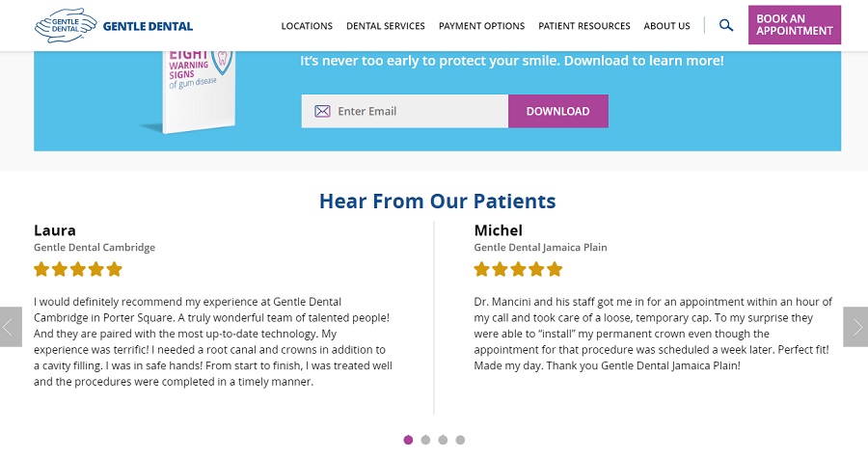868x458 pixels.
Task: Click the gum disease guide book image
Action: click(195, 92)
